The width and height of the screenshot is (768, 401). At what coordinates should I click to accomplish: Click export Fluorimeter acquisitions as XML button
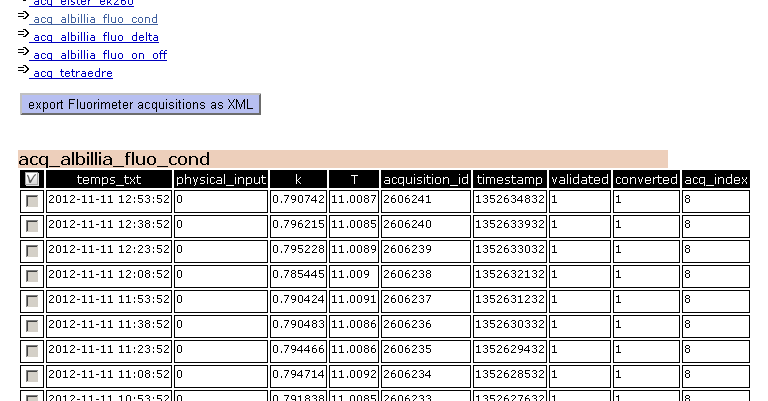coord(140,104)
